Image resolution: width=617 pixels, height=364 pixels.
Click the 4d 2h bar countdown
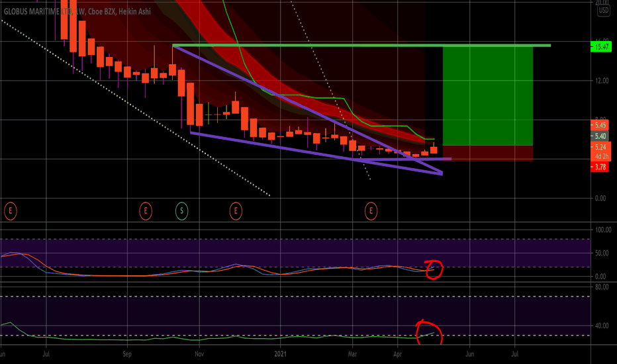pyautogui.click(x=601, y=156)
